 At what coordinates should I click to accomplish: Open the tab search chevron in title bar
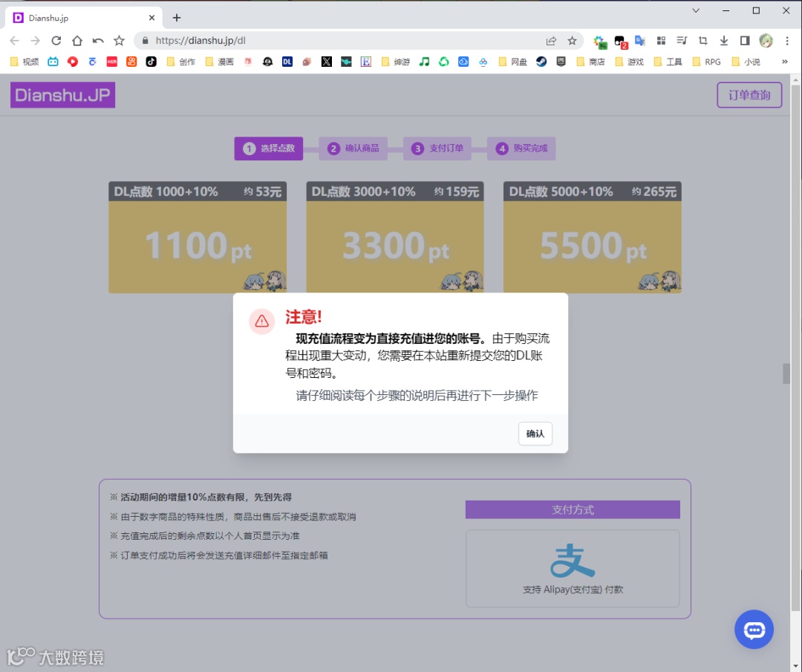(x=696, y=10)
